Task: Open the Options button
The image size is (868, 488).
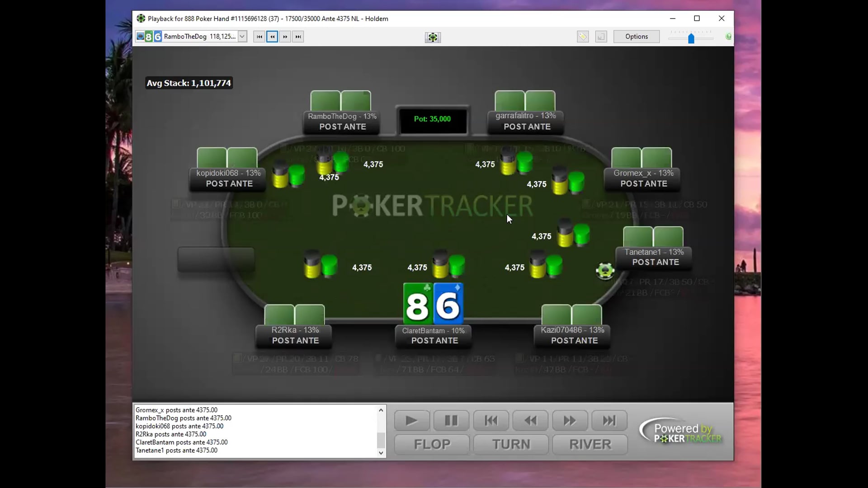Action: (637, 37)
